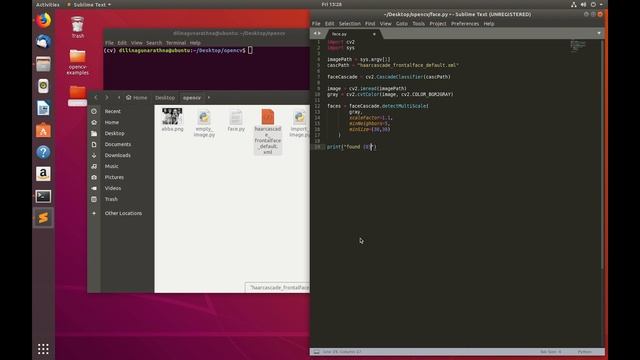Image resolution: width=640 pixels, height=360 pixels.
Task: Open Other Locations in Files sidebar
Action: (x=123, y=213)
